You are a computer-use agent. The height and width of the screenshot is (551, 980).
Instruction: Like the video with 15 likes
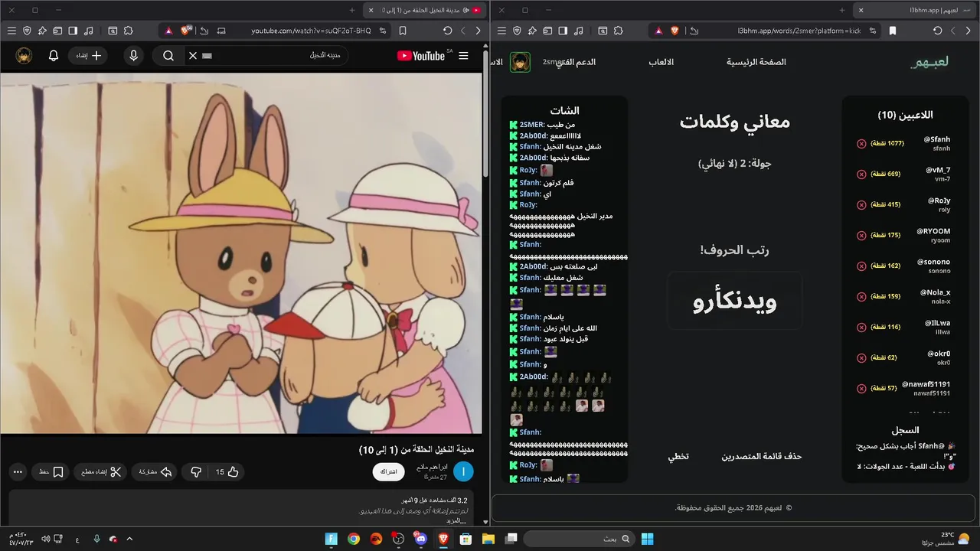click(227, 472)
